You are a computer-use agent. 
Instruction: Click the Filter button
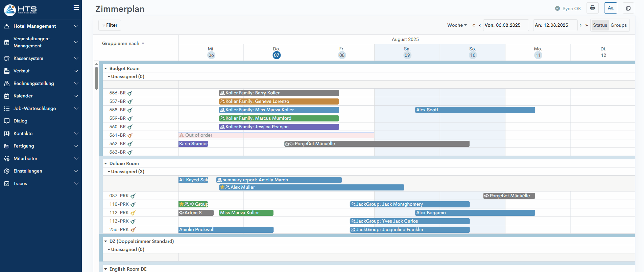point(110,25)
